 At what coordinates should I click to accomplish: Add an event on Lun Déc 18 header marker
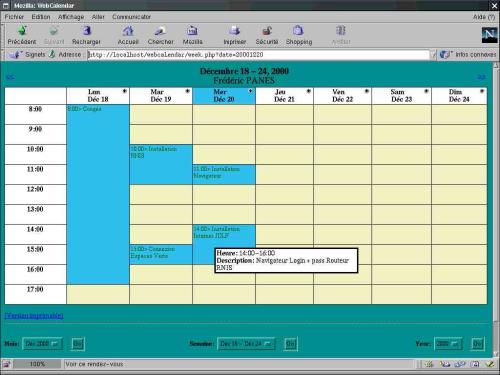[125, 91]
